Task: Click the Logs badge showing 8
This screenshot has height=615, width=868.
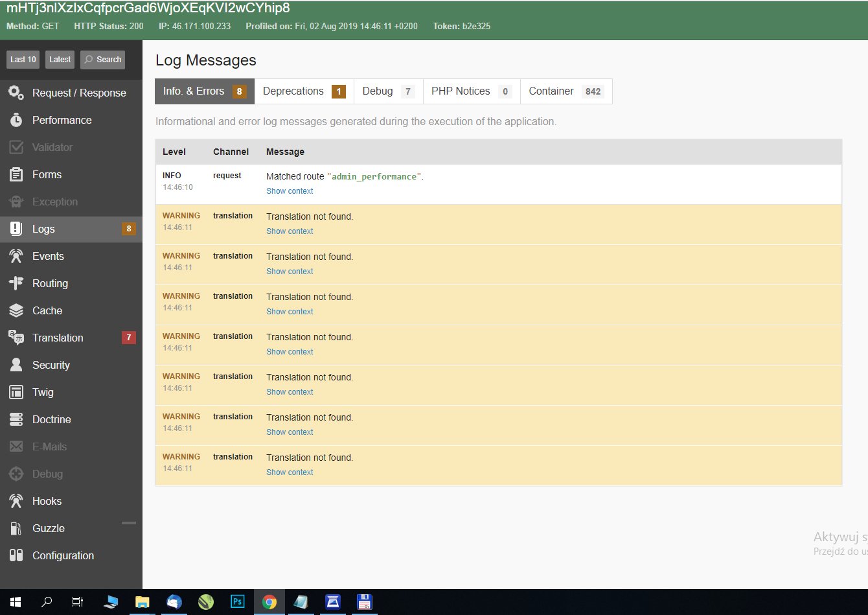Action: coord(129,229)
